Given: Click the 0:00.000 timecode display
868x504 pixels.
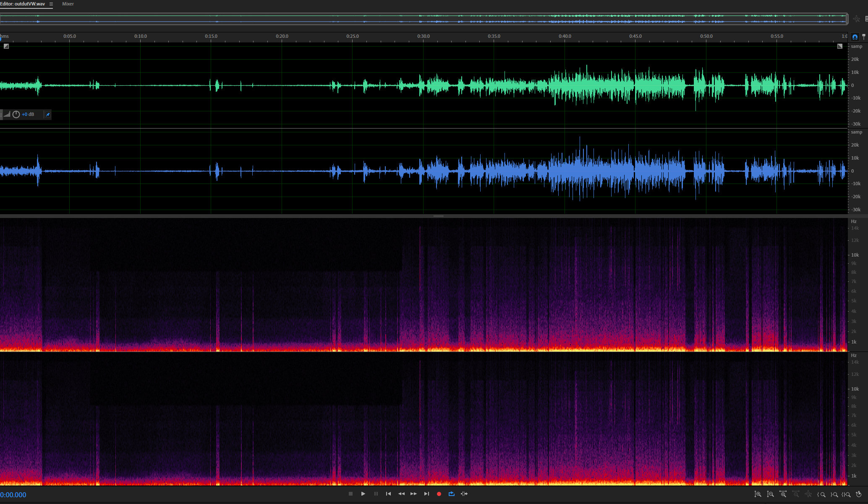Looking at the screenshot, I should pos(13,495).
